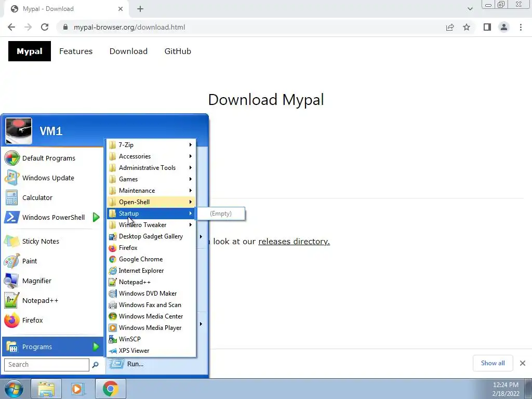This screenshot has width=532, height=399.
Task: Launch Notepad++ from the pinned list
Action: click(52, 300)
